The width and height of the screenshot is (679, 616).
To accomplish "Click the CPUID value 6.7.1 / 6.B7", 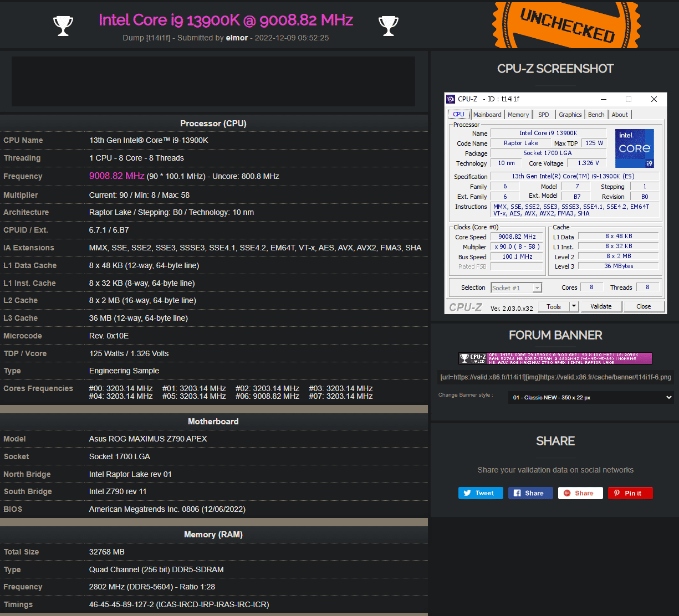I will [109, 230].
